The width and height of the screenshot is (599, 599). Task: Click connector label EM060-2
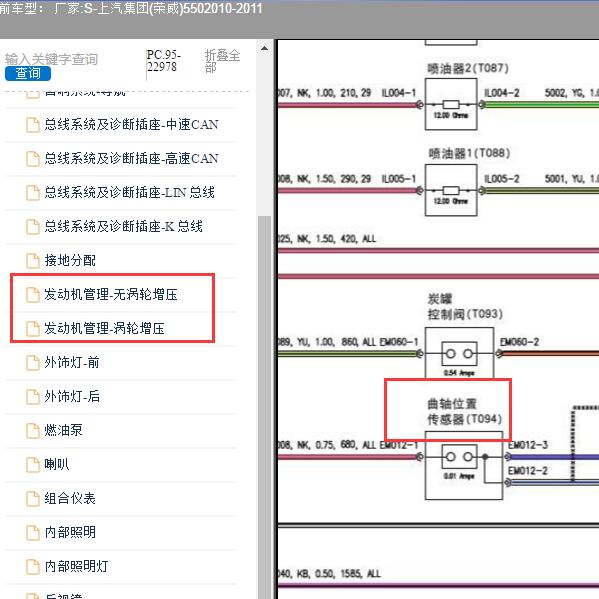(520, 342)
